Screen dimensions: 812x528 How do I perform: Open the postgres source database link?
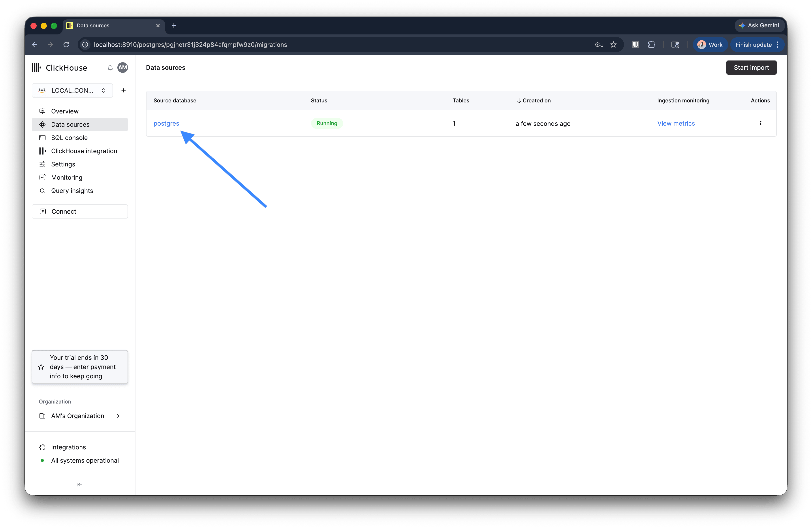[x=166, y=123]
